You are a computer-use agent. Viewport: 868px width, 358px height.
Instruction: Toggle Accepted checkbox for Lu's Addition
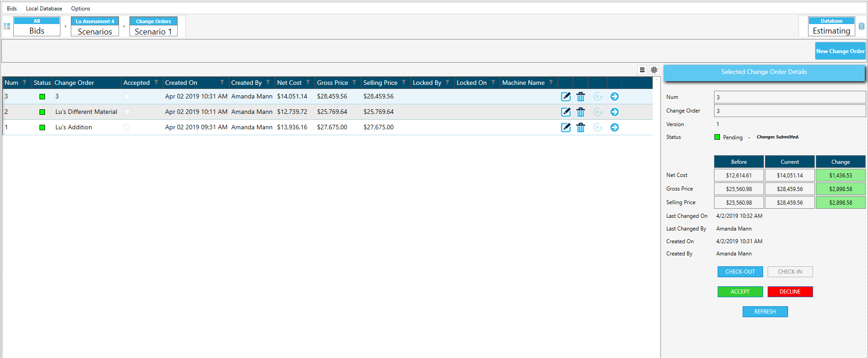tap(127, 128)
